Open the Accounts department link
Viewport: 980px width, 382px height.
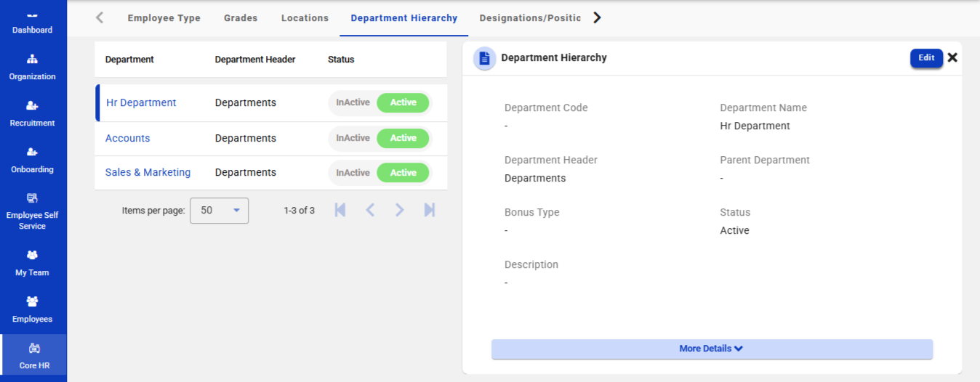128,138
